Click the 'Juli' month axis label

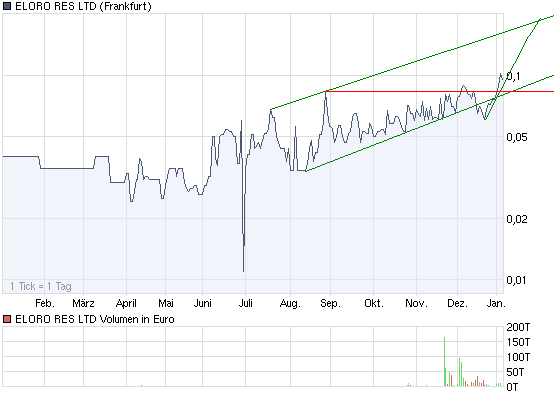coord(246,303)
